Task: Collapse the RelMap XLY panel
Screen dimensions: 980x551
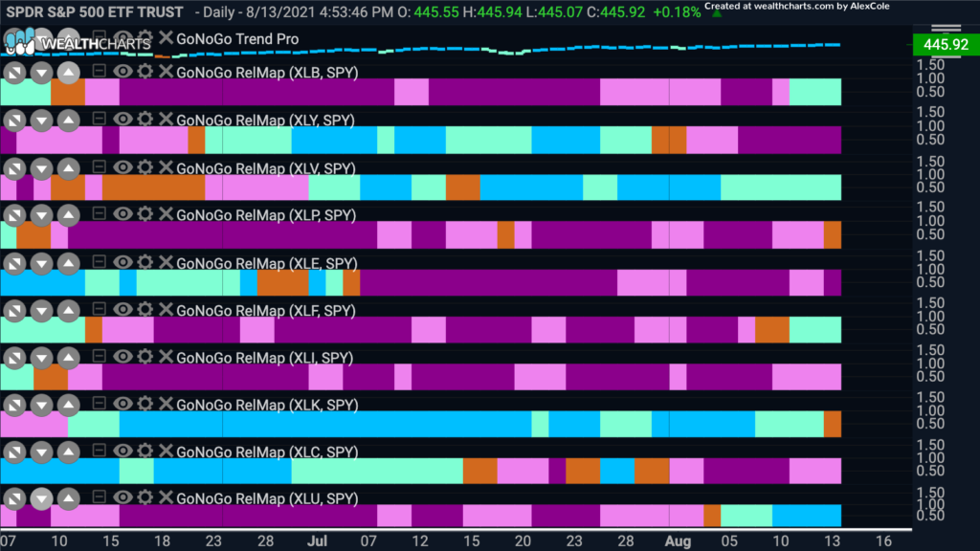Action: 99,118
